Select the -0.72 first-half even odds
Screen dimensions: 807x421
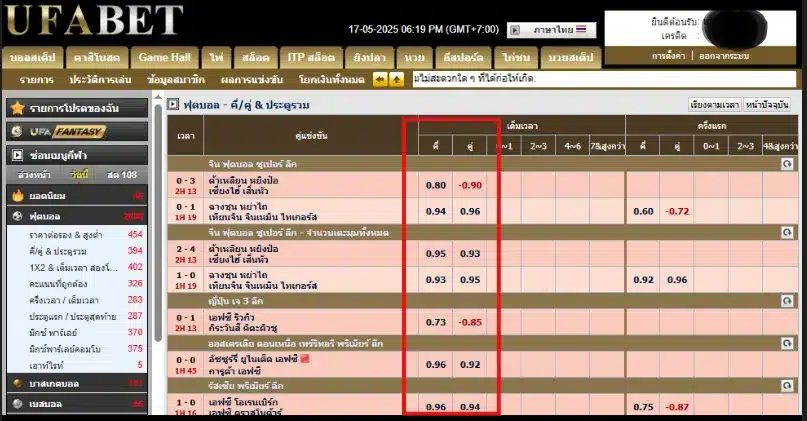tap(677, 212)
